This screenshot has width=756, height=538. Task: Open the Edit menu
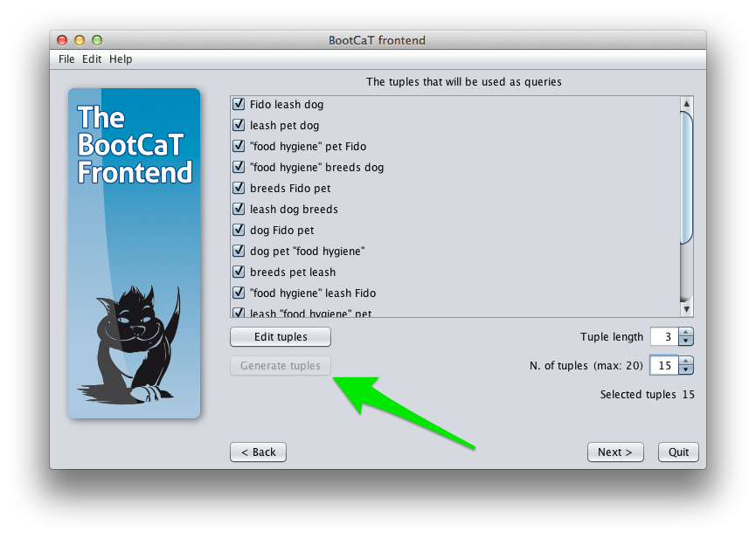(92, 59)
